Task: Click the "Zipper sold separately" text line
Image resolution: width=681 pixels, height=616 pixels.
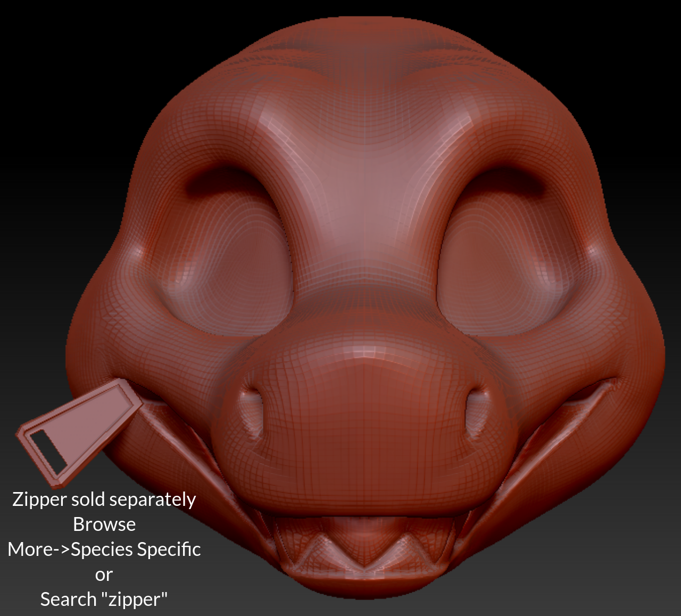Action: click(x=104, y=500)
